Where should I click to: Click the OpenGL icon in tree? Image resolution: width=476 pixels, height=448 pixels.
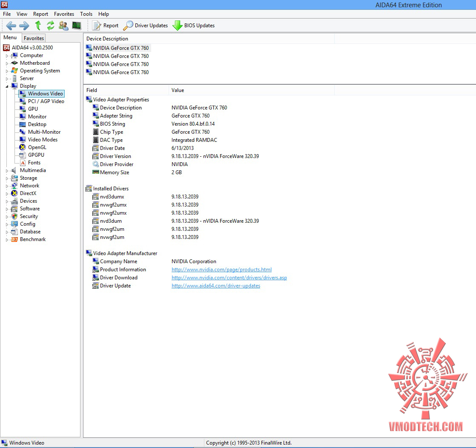23,147
